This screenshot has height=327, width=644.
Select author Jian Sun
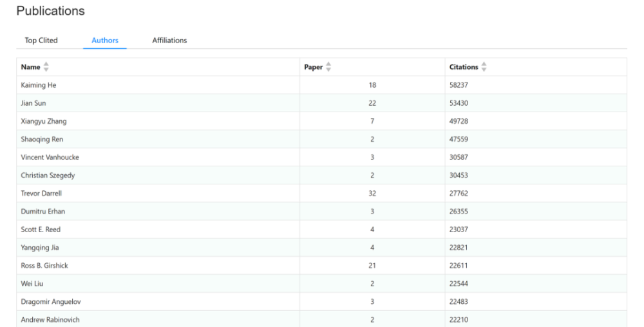33,103
